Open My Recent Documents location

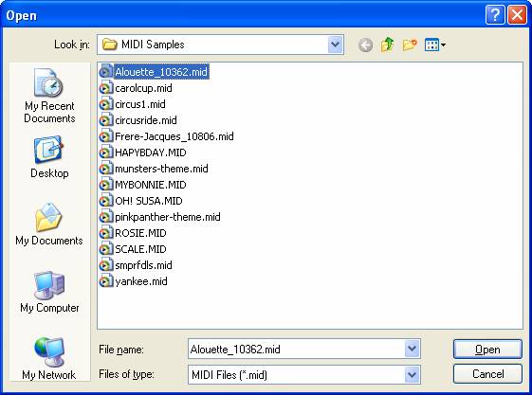click(x=49, y=96)
